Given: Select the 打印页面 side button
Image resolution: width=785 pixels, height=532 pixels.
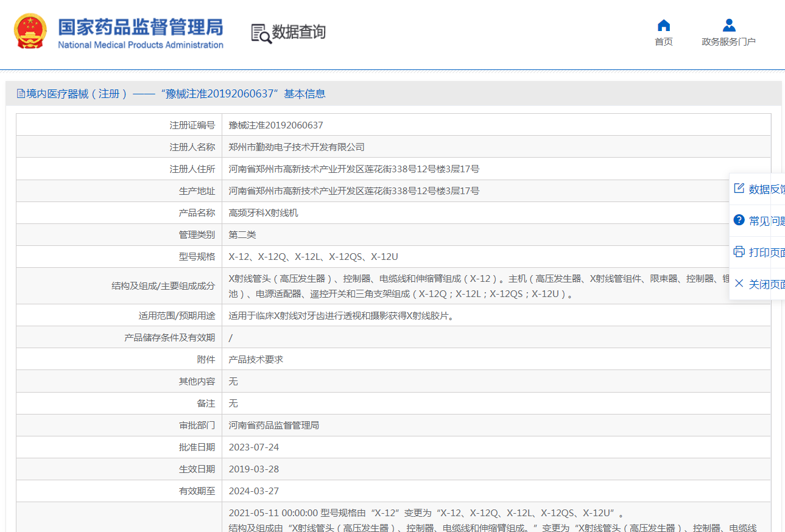Looking at the screenshot, I should [x=758, y=253].
